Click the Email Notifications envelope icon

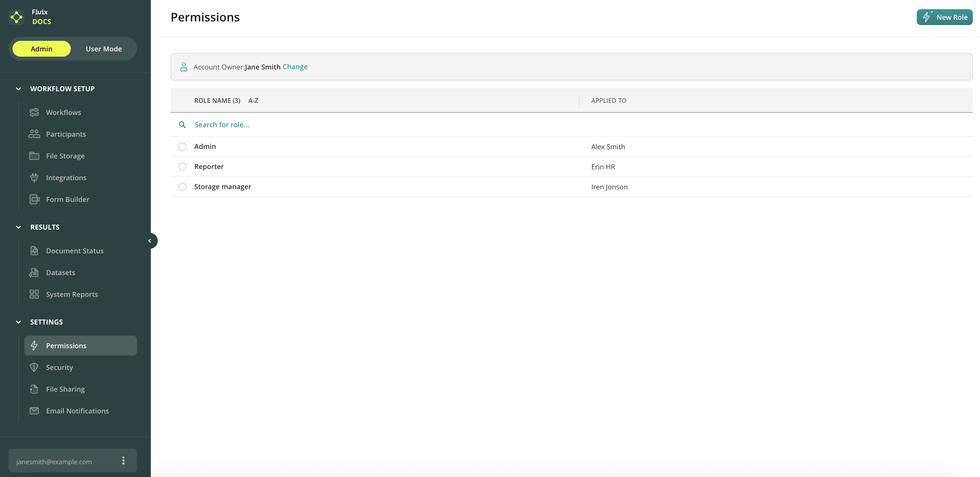tap(34, 411)
